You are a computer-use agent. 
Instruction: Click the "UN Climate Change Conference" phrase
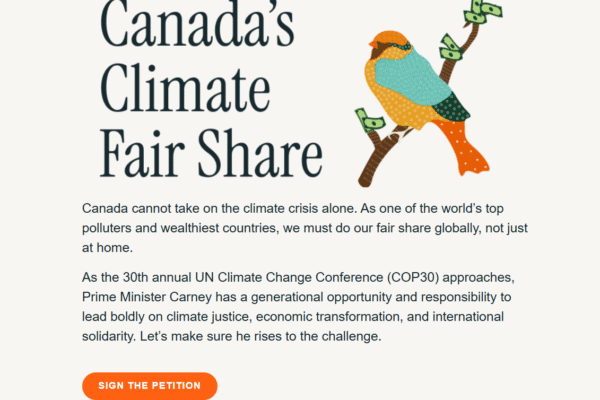(x=289, y=277)
